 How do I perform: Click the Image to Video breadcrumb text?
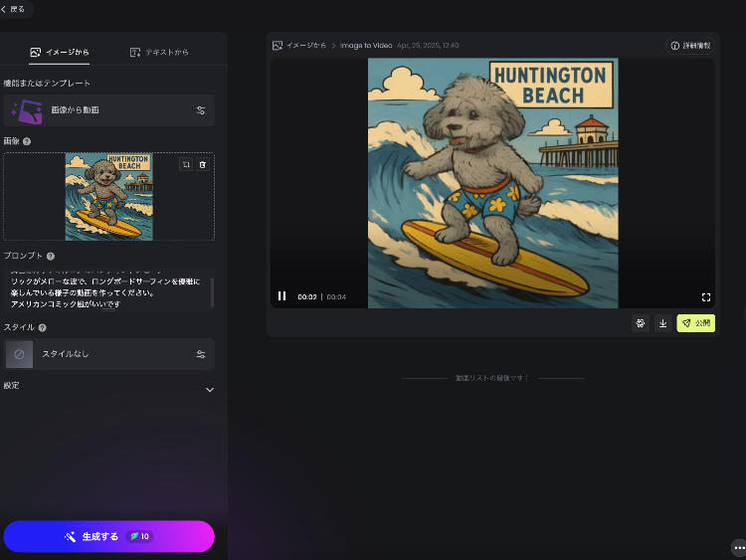[366, 45]
